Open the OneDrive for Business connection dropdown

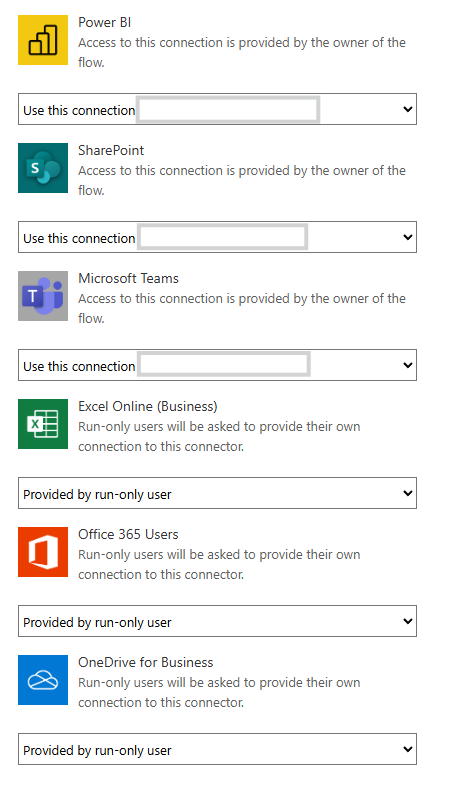217,749
